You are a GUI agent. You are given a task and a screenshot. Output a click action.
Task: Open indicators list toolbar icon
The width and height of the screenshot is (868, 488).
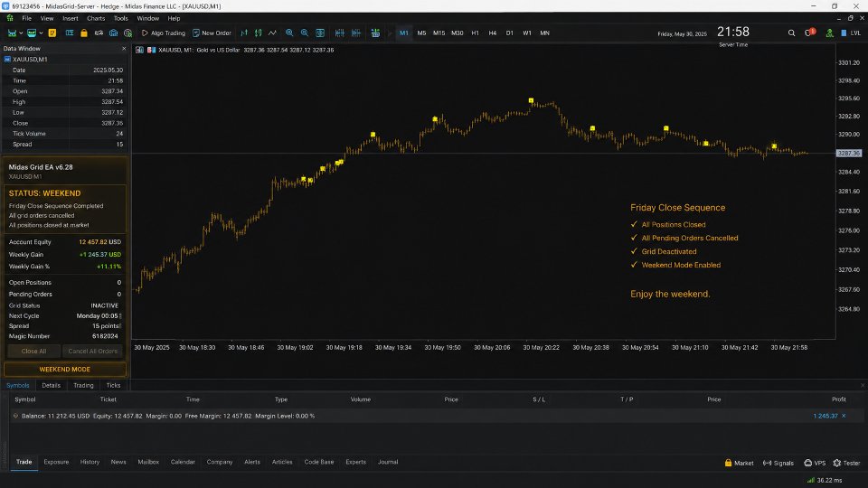[x=375, y=33]
